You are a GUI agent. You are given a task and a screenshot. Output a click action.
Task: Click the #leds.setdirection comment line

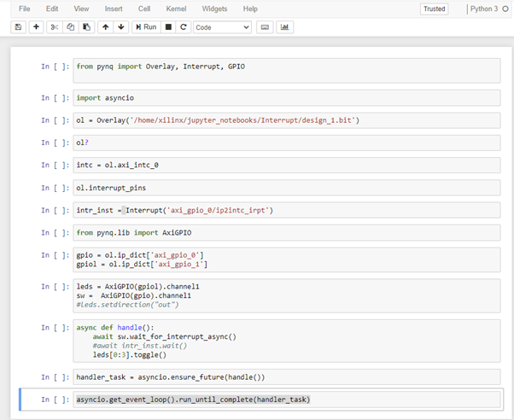(x=127, y=305)
